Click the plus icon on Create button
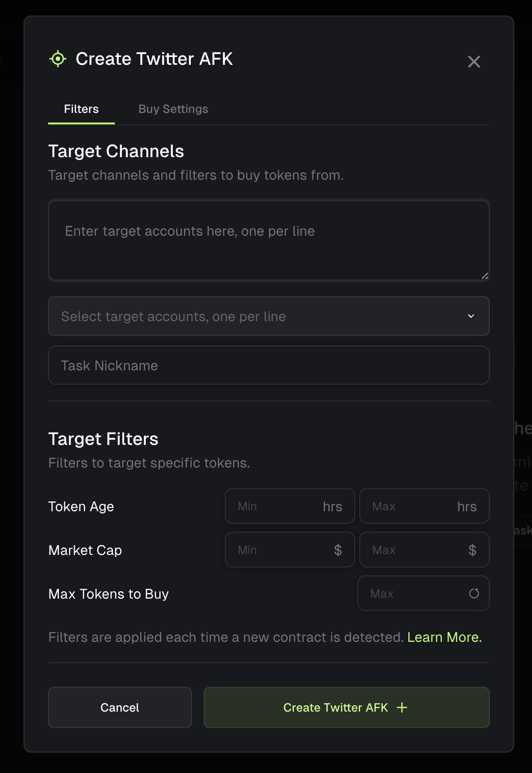The width and height of the screenshot is (532, 773). (x=402, y=707)
